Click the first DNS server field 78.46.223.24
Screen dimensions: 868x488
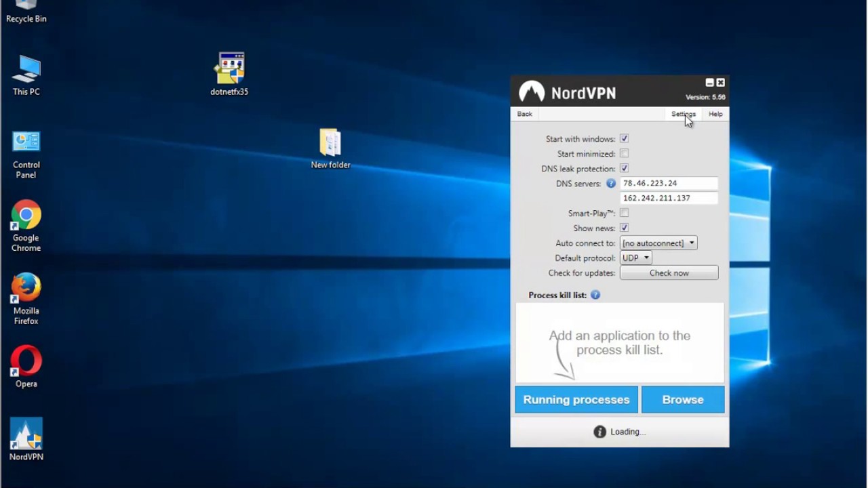point(669,184)
